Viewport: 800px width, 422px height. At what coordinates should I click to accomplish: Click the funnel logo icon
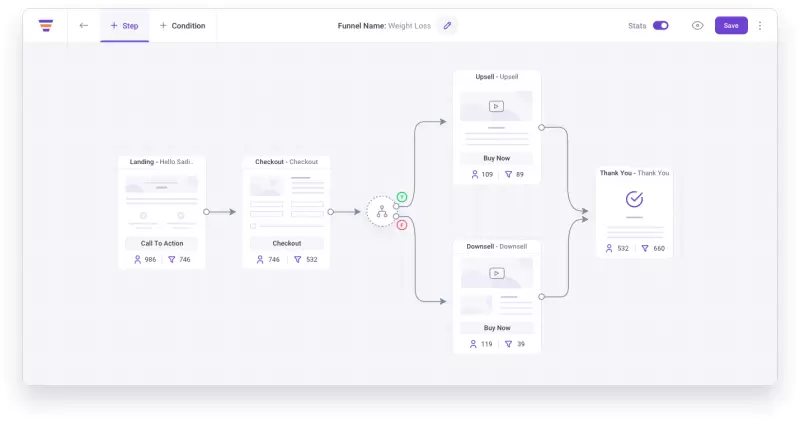point(46,26)
